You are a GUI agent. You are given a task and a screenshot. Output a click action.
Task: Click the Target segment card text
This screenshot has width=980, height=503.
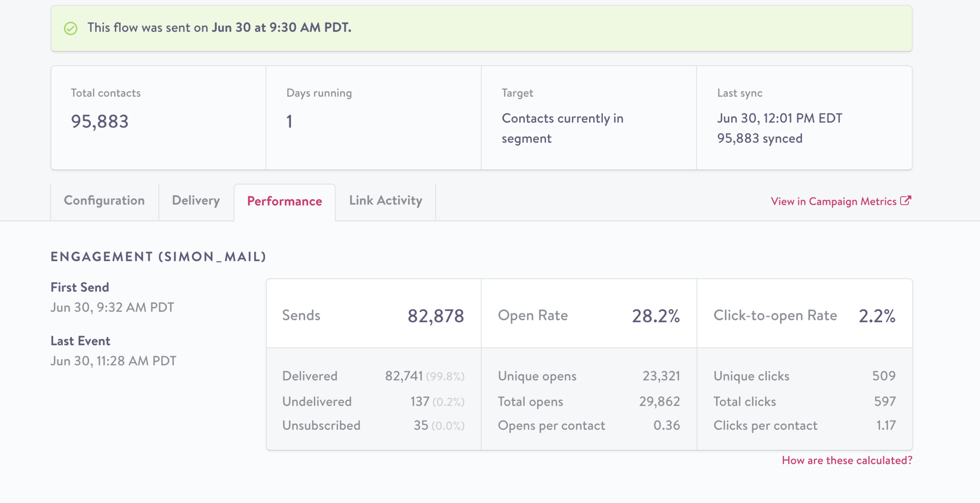point(562,128)
